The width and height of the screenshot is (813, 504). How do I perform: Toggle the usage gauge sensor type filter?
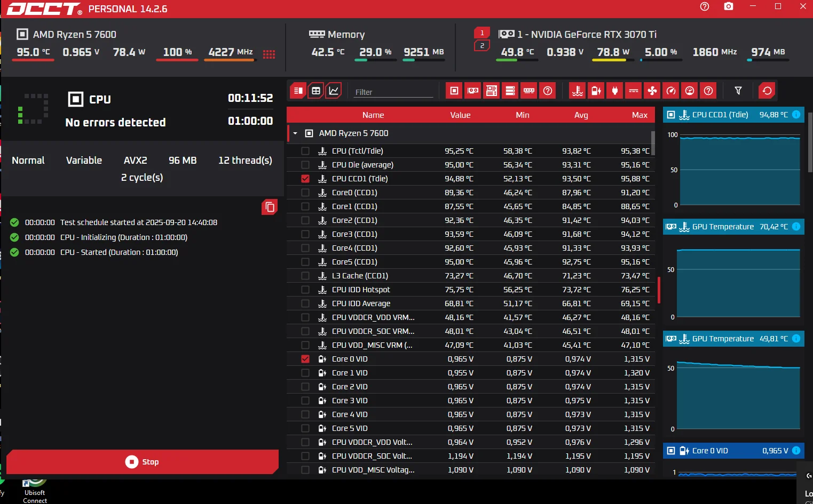(x=690, y=91)
